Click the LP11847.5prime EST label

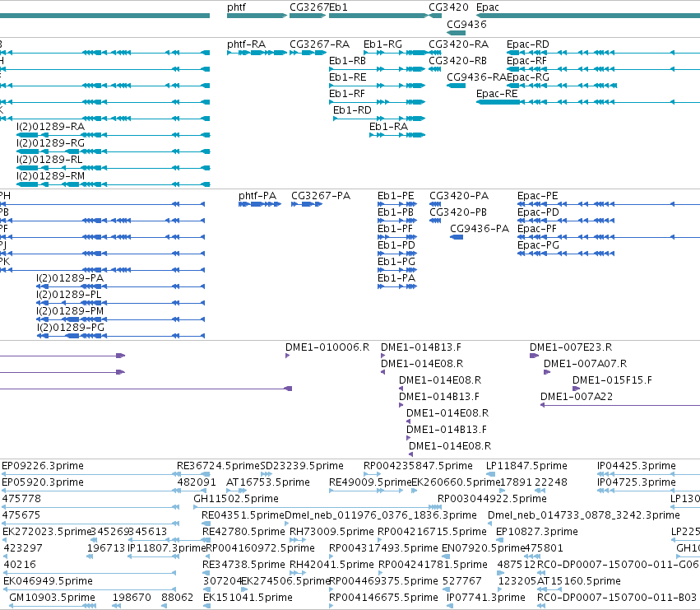526,466
